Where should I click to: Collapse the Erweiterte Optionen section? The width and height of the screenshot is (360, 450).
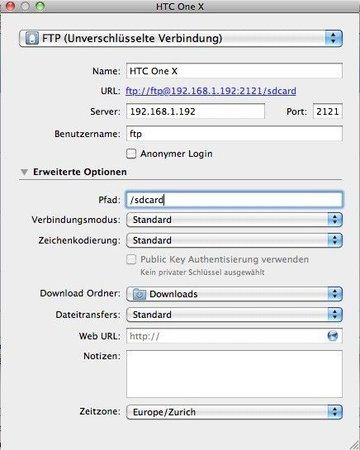[24, 172]
